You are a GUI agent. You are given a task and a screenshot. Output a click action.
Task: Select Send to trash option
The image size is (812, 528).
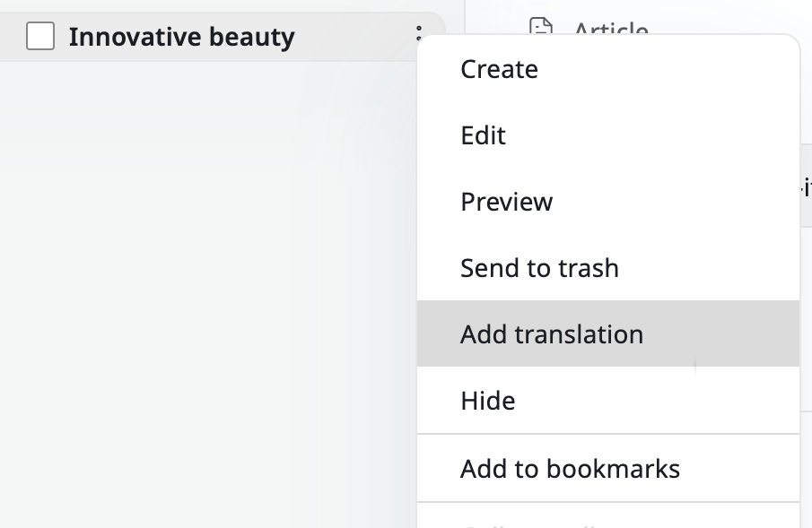click(x=608, y=268)
